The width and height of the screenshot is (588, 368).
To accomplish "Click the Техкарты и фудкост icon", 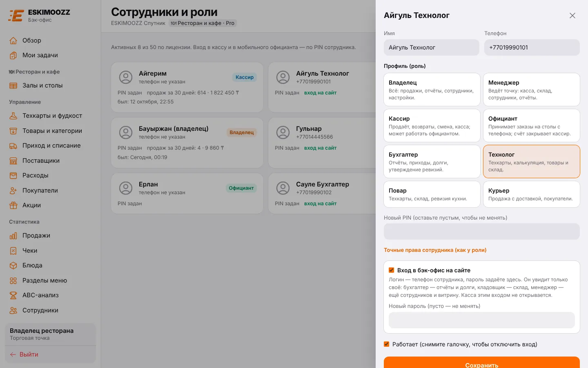I will (x=13, y=116).
